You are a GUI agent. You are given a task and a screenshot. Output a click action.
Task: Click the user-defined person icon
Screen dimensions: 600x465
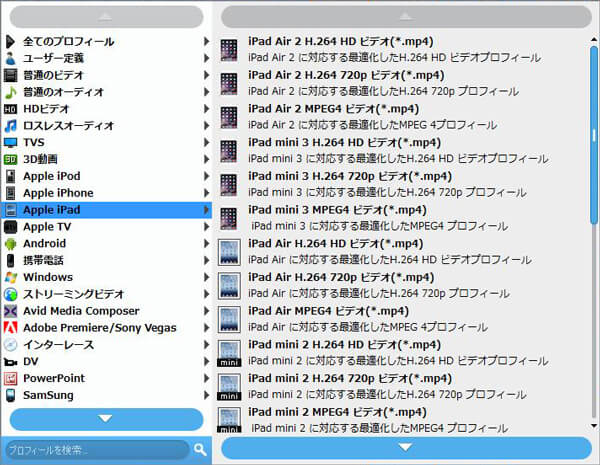[10, 58]
